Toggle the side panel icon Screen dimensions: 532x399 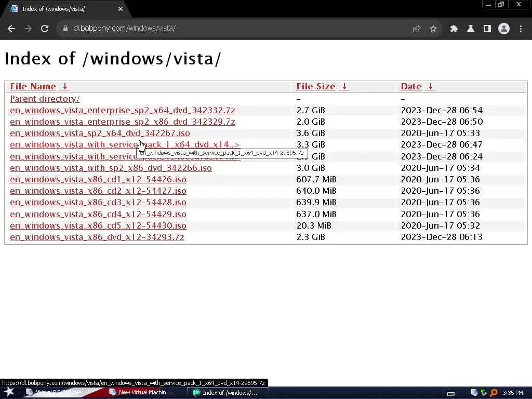[x=487, y=29]
